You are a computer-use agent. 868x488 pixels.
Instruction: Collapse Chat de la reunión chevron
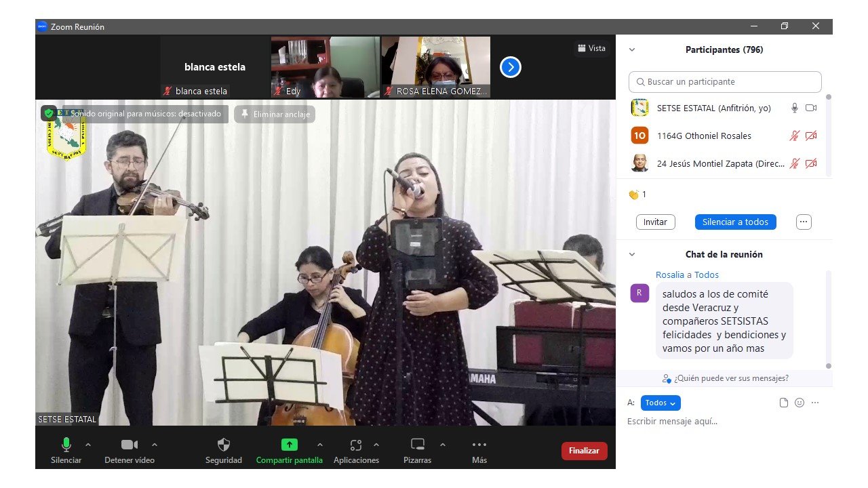[x=632, y=255]
